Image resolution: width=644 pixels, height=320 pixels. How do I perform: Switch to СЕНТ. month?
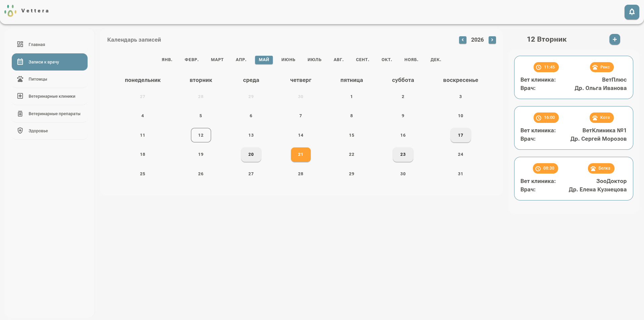[x=362, y=60]
